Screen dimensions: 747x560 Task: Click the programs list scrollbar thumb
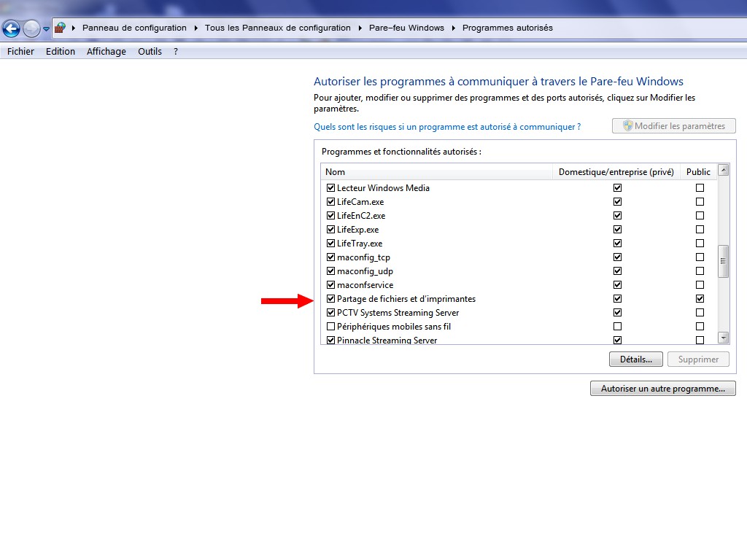point(723,261)
